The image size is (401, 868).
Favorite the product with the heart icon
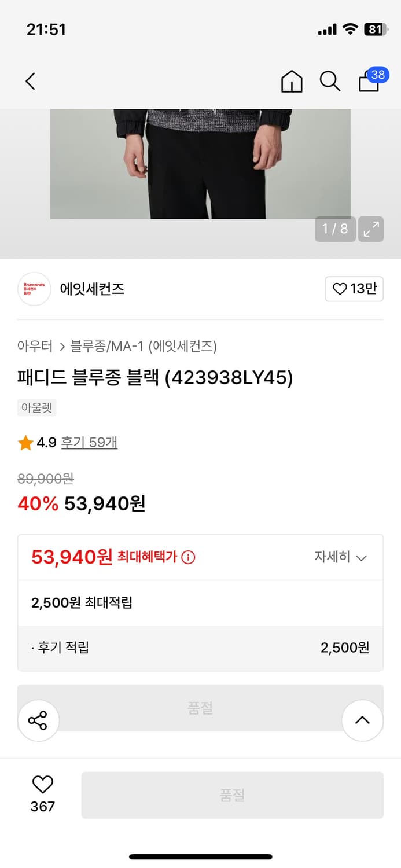point(42,786)
